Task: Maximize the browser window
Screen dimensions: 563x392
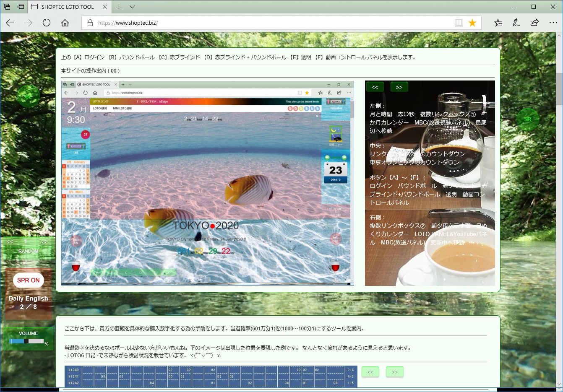Action: click(534, 7)
